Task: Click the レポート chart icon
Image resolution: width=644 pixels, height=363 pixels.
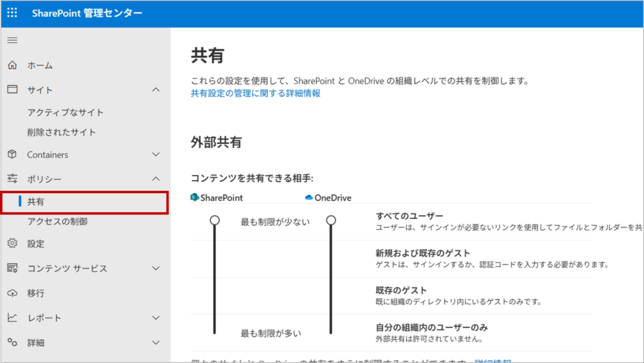Action: [x=13, y=318]
